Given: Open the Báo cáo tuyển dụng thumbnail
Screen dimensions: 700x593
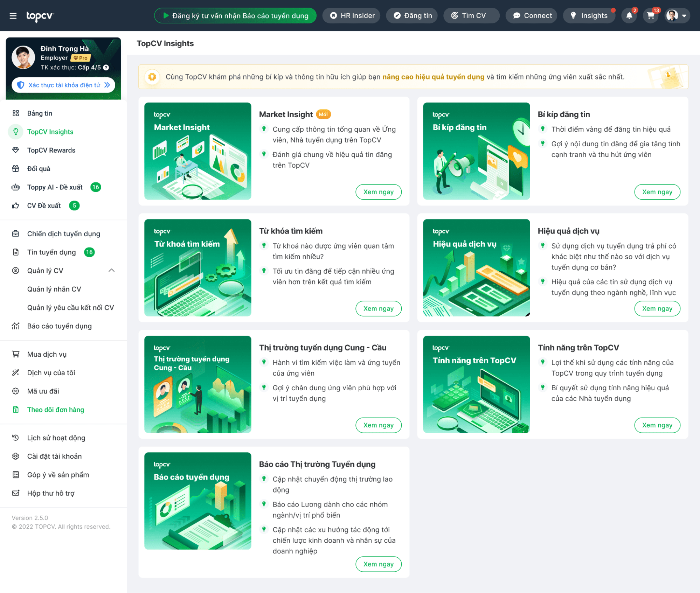Looking at the screenshot, I should tap(198, 501).
